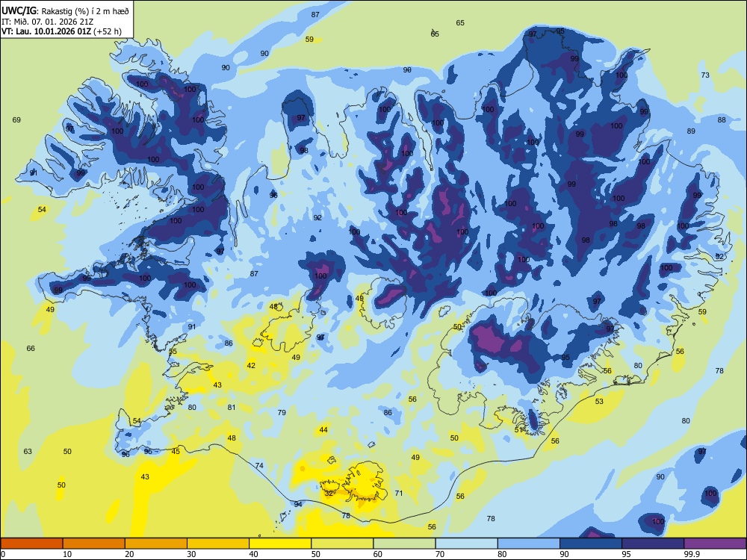Pick the purple legend swatch above 99.9
The width and height of the screenshot is (747, 560).
point(715,544)
